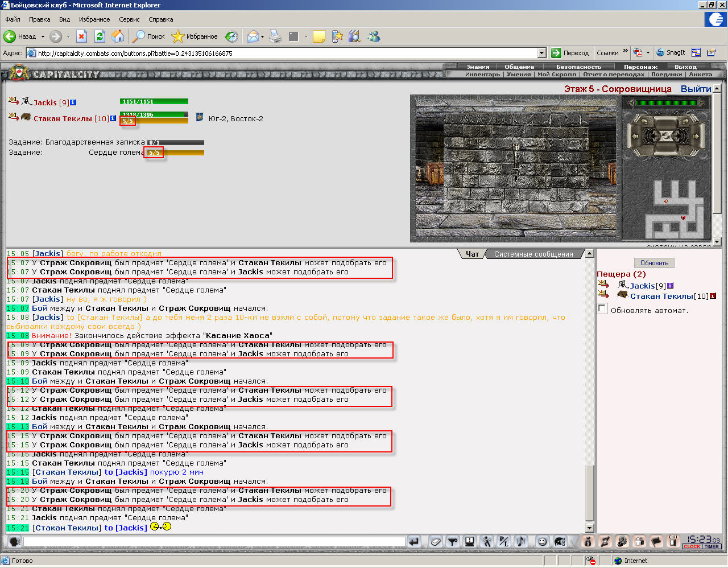The height and width of the screenshot is (568, 728).
Task: Switch to the Системные сообщения tab
Action: pos(533,254)
